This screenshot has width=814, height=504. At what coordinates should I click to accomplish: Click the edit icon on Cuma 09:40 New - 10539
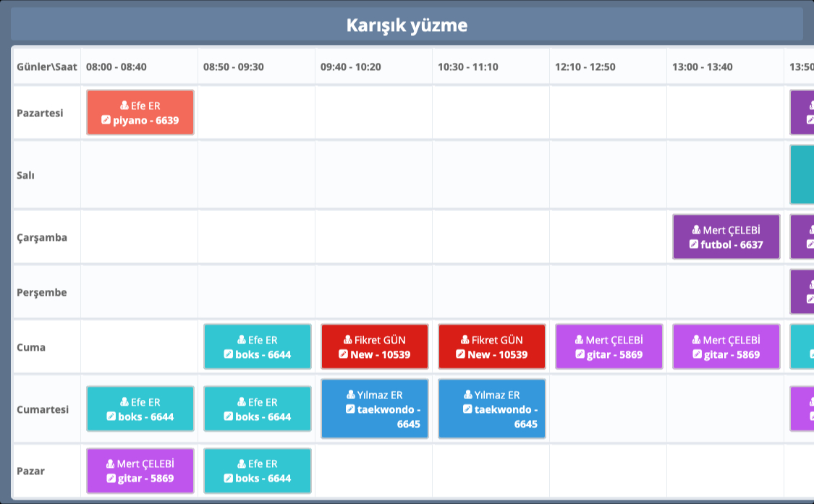pos(343,354)
